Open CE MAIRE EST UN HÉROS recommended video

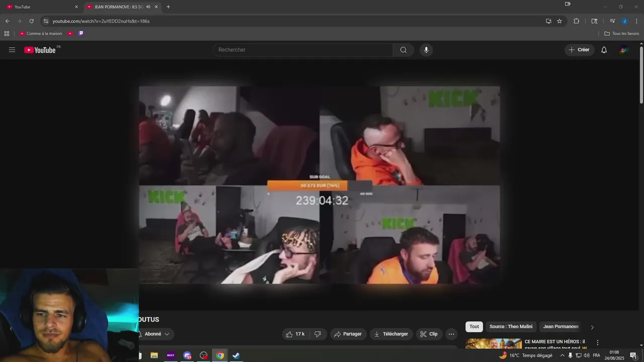pos(555,344)
